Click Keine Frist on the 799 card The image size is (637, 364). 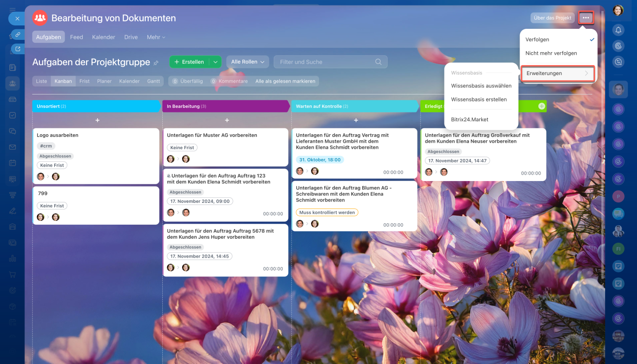52,206
